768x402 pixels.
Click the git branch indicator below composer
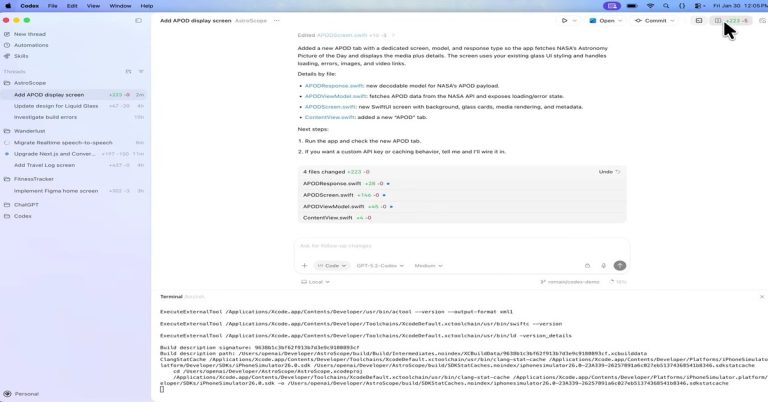(x=570, y=282)
